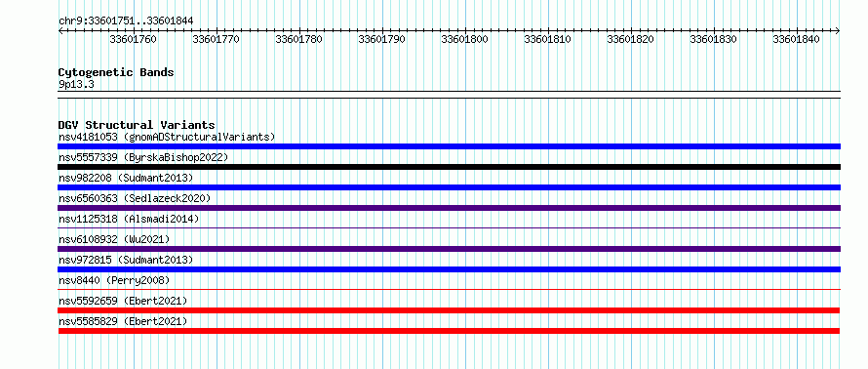Click the nsv6560363 Sedlazeck2020 label
This screenshot has height=369, width=868.
135,198
